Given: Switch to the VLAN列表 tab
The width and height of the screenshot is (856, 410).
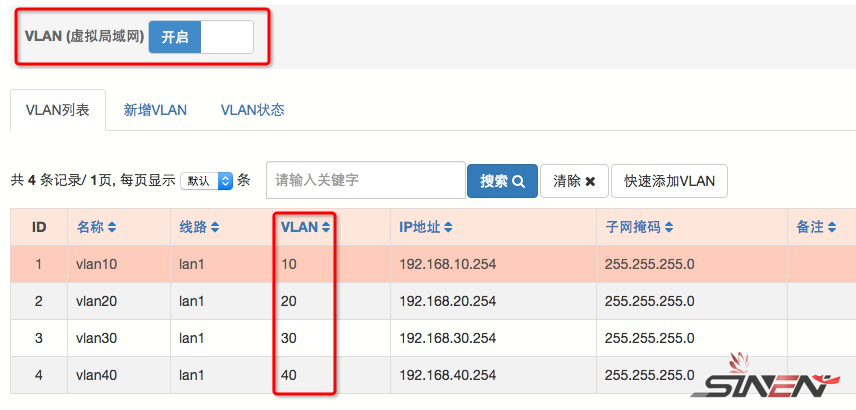Looking at the screenshot, I should click(x=57, y=110).
